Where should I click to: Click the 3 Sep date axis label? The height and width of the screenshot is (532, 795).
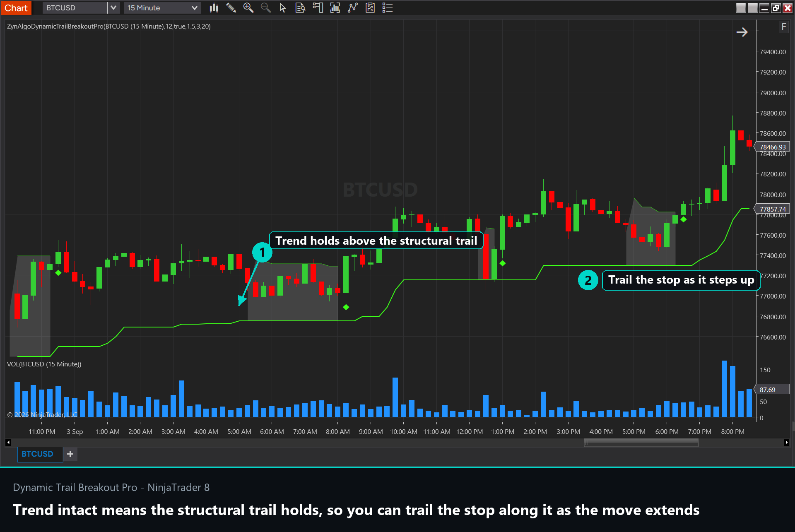click(75, 432)
